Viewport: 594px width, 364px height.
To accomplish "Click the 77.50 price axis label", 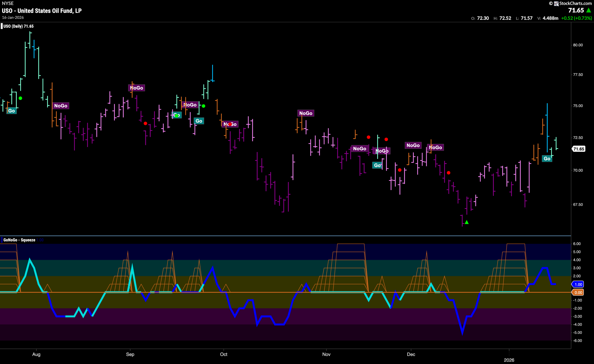I will [x=578, y=75].
